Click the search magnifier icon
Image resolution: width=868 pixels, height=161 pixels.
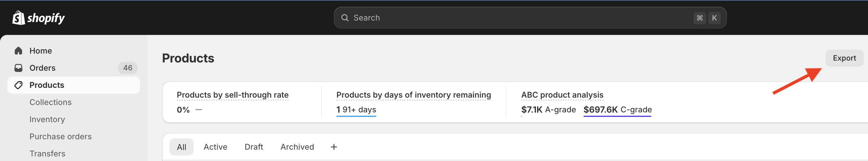pyautogui.click(x=345, y=18)
